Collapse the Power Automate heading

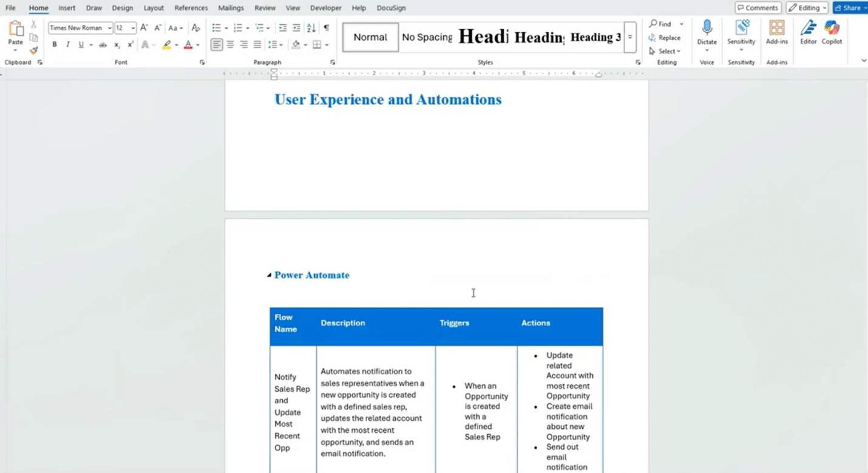pos(269,276)
